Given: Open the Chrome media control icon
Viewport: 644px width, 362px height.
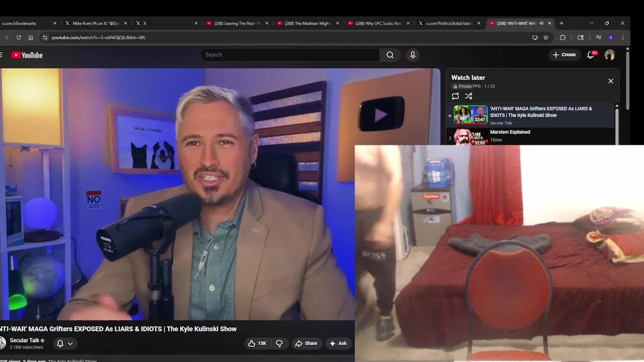Looking at the screenshot, I should tap(599, 37).
